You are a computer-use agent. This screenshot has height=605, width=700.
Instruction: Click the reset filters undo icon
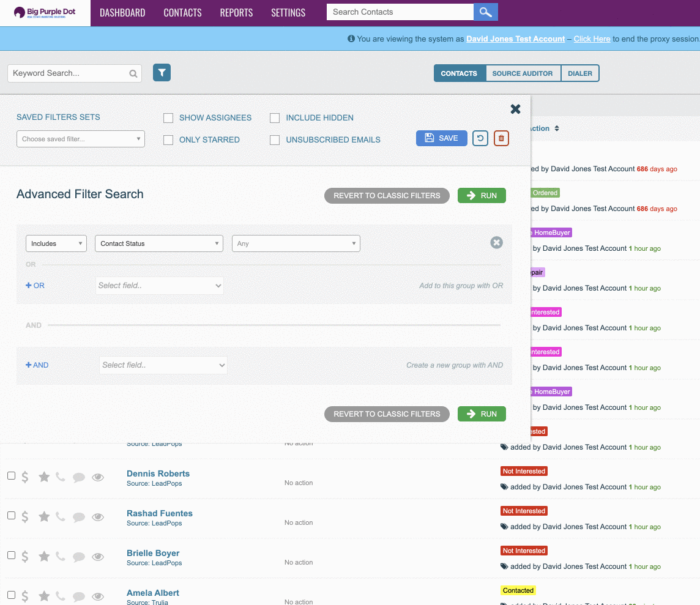(480, 138)
